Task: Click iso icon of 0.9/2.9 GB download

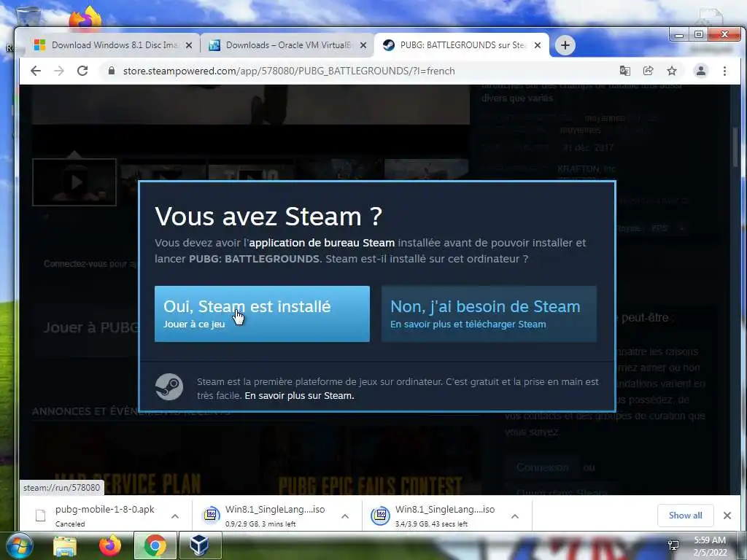Action: (210, 516)
